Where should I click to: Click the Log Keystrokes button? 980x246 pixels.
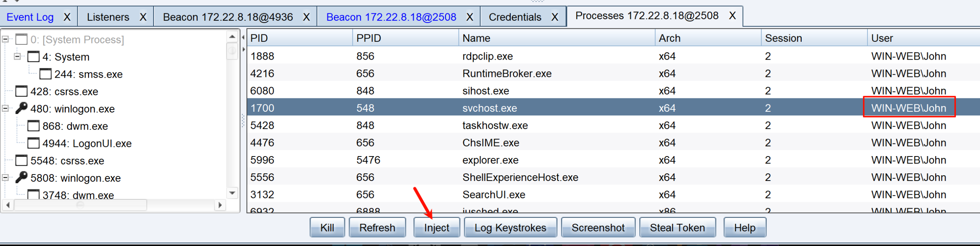pyautogui.click(x=510, y=228)
